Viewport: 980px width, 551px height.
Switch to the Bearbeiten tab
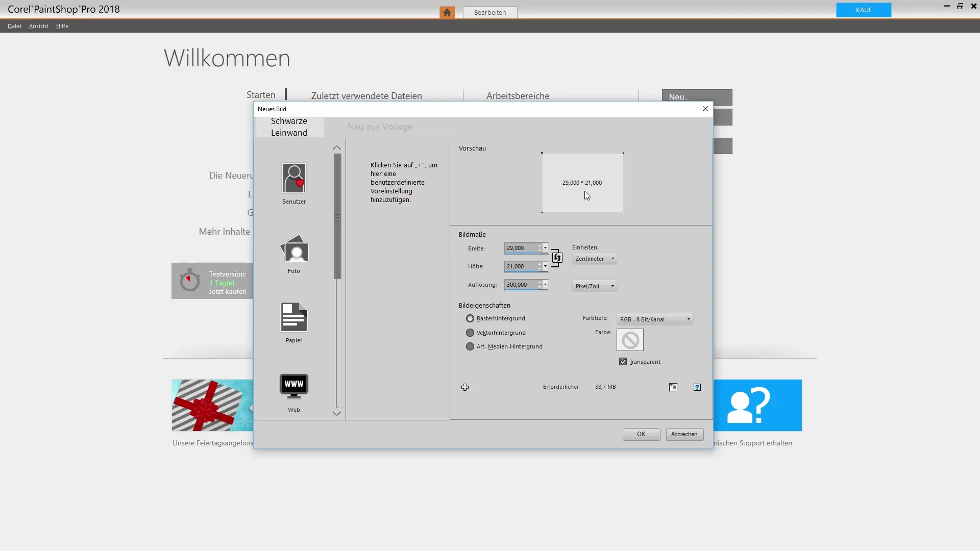[490, 12]
